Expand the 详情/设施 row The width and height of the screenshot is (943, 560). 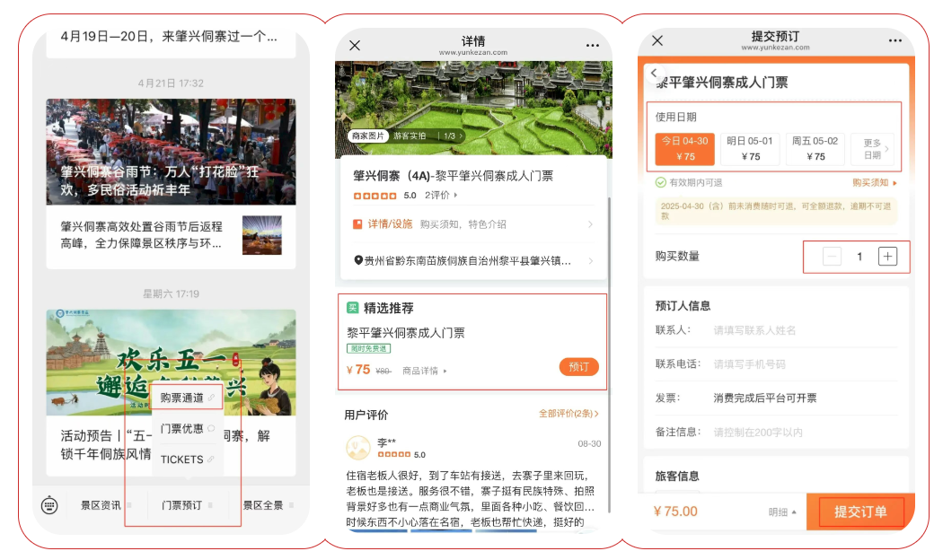472,224
